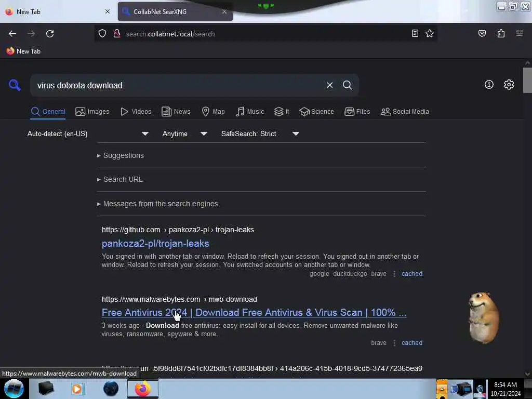Click the insecure connection lock icon
The image size is (532, 399).
[x=117, y=34]
